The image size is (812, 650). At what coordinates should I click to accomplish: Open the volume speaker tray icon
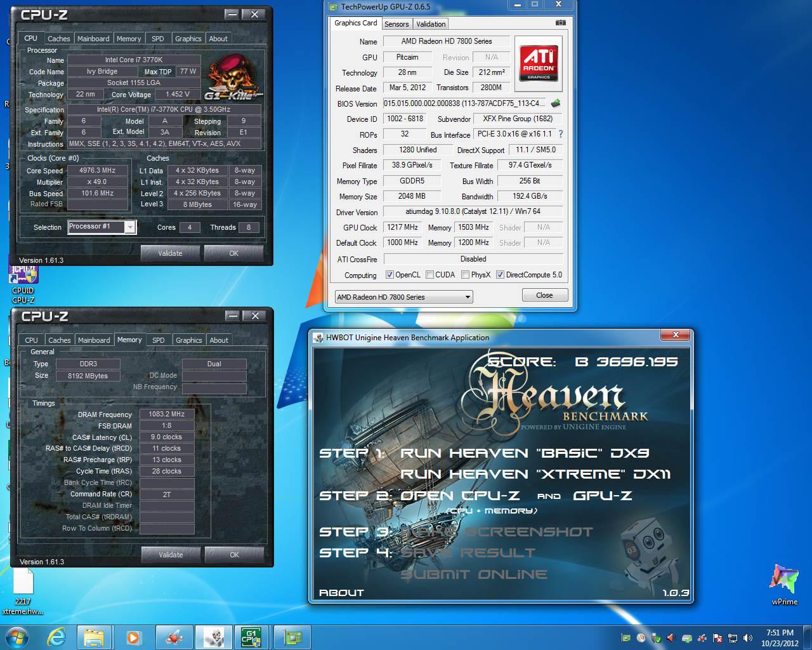(x=748, y=638)
